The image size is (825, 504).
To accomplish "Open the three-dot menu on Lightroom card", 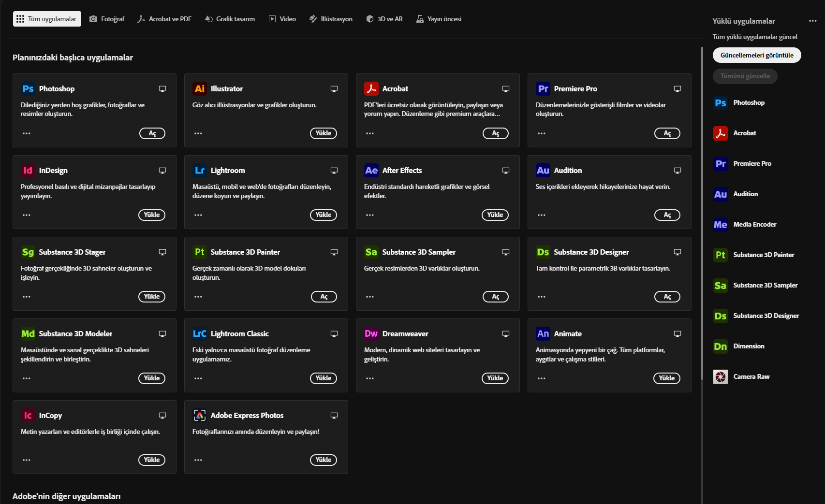I will [198, 215].
